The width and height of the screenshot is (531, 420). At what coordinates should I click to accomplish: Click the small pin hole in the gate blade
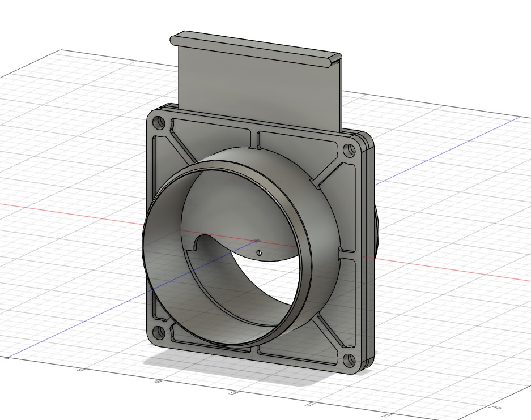coord(259,252)
